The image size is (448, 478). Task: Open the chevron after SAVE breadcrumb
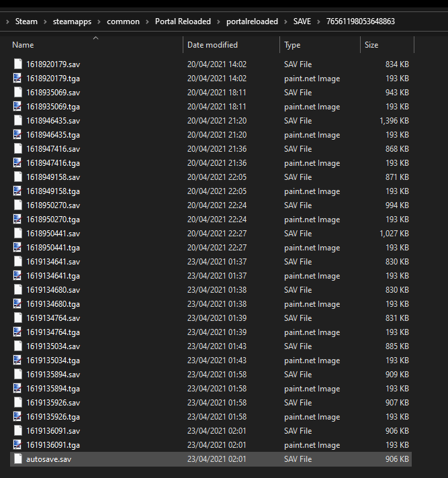(x=319, y=21)
